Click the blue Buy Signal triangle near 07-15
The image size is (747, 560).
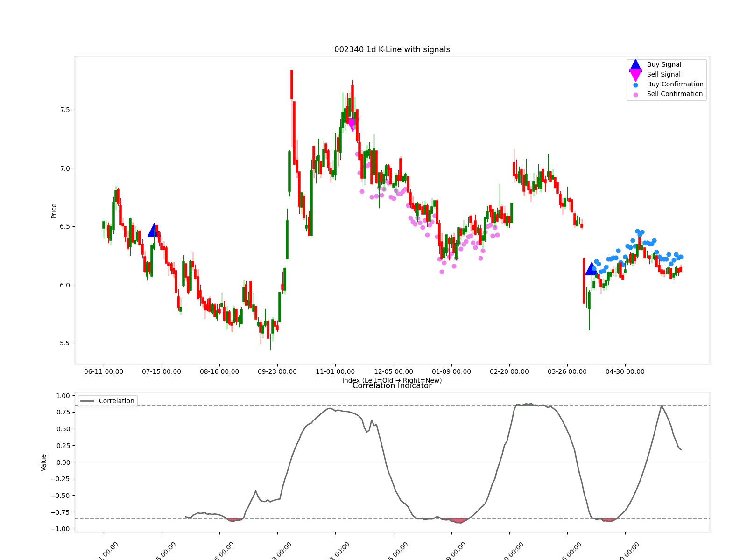pos(154,230)
